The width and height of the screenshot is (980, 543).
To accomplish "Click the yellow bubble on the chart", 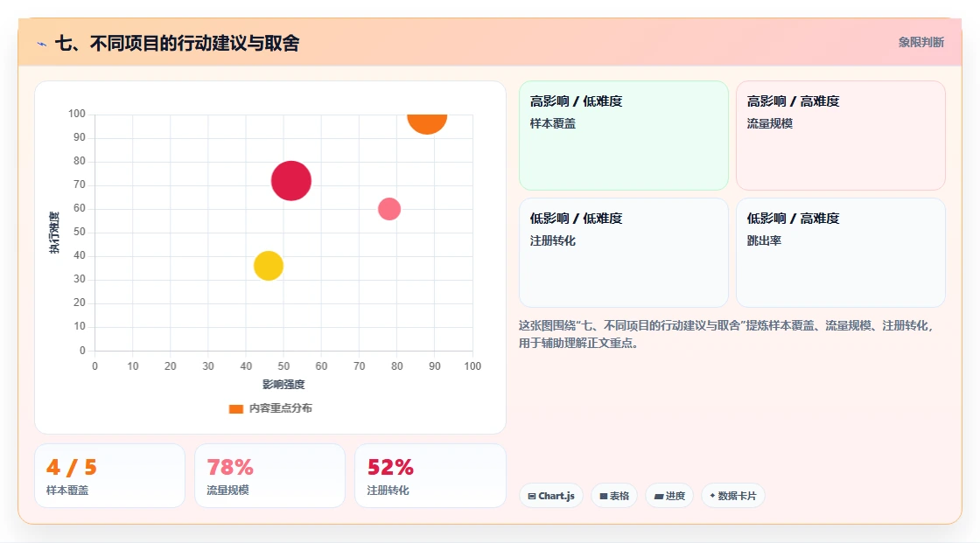I will click(268, 266).
